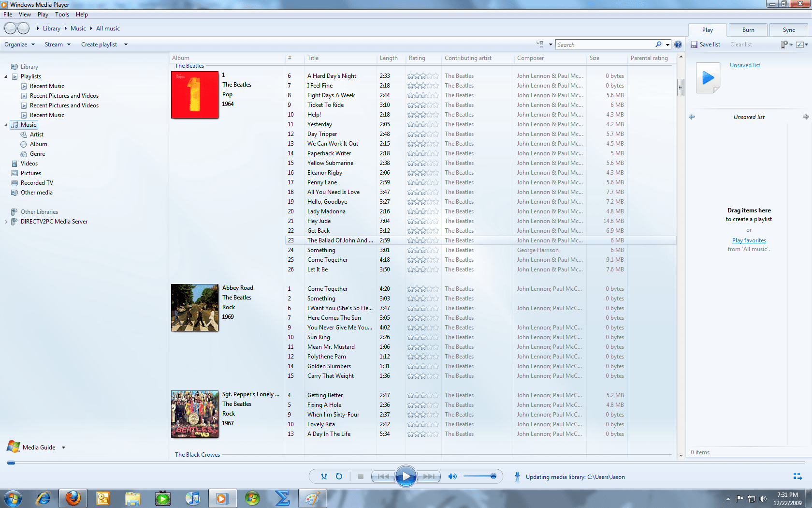Expand the DIRECTV2PC Media Server node

pos(6,222)
